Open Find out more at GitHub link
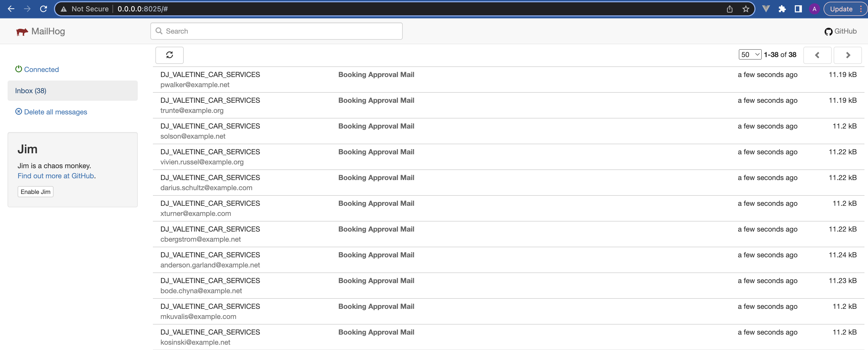This screenshot has width=868, height=350. (x=56, y=176)
